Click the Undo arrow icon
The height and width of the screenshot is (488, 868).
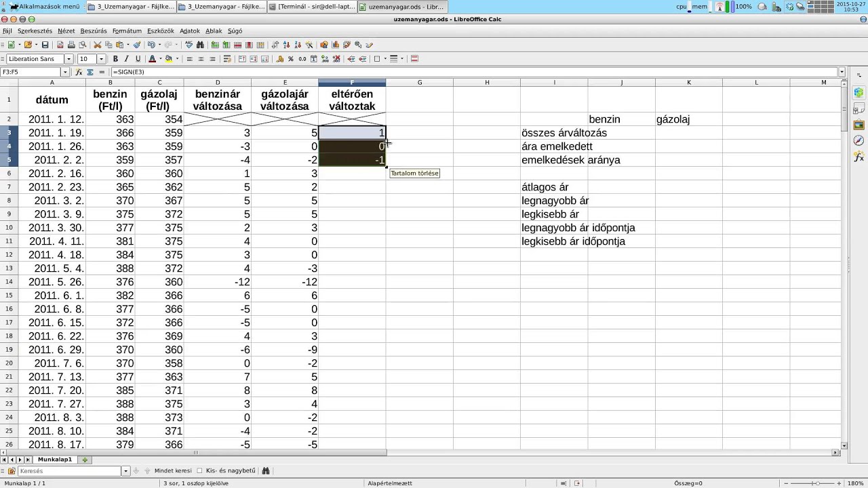coord(151,45)
